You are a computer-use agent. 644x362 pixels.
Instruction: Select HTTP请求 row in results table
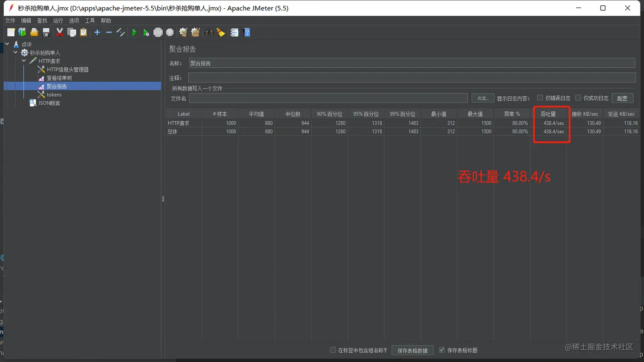402,123
